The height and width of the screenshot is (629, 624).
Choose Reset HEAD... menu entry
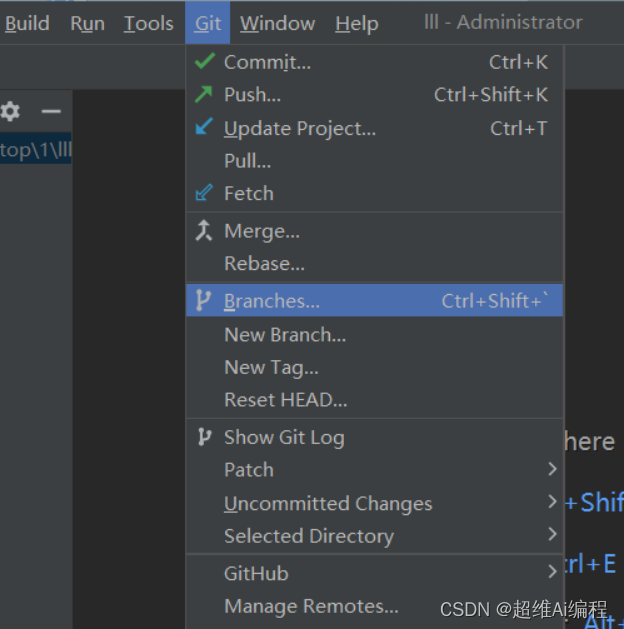(x=375, y=400)
